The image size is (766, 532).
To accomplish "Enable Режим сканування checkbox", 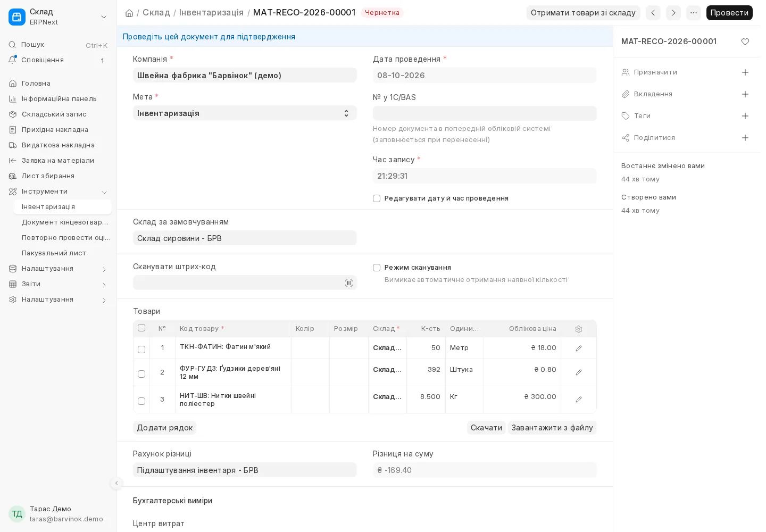I will tap(377, 268).
